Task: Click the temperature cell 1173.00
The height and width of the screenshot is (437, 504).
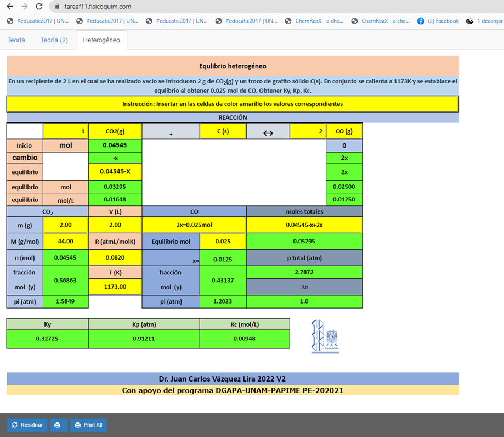Action: click(115, 287)
